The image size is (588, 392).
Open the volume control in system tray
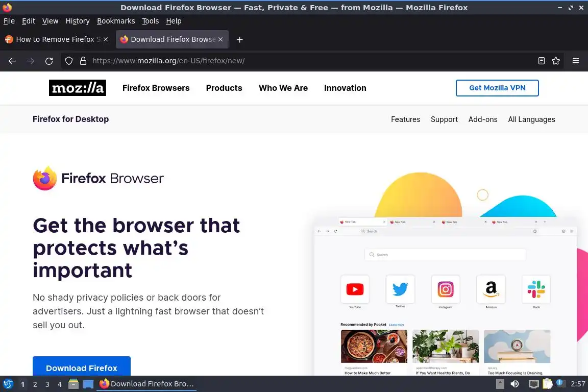click(514, 384)
